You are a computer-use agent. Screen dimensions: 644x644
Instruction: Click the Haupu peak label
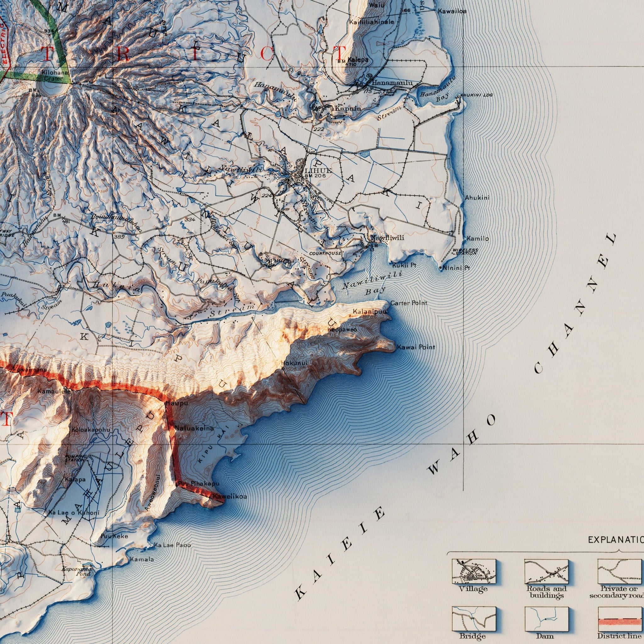coord(177,403)
